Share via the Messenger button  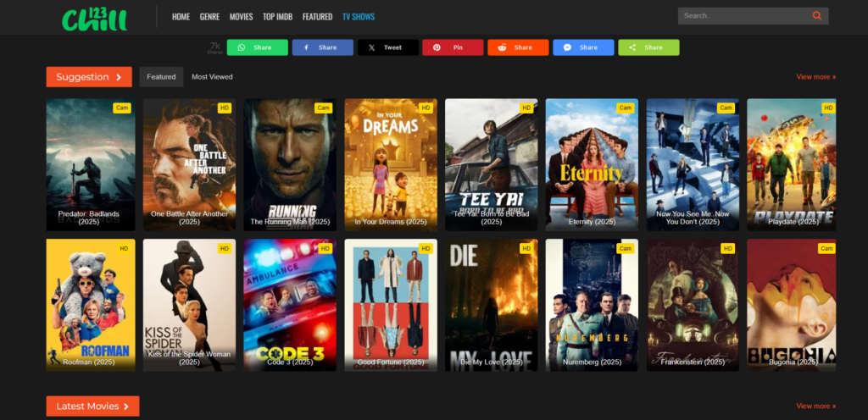click(583, 47)
